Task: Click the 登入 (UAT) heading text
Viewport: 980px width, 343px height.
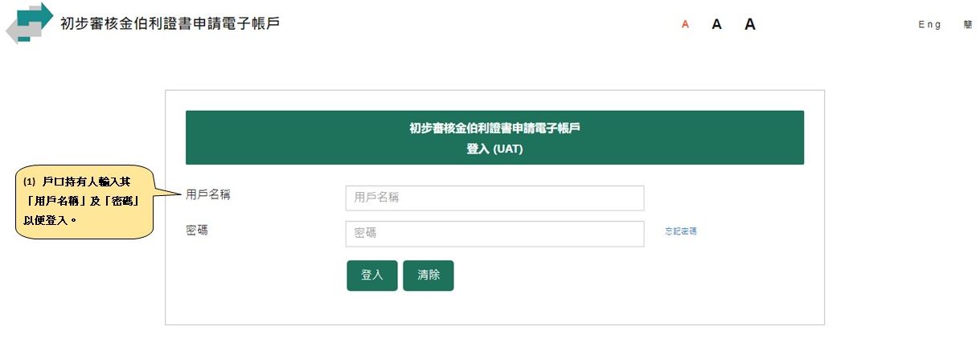Action: (494, 149)
